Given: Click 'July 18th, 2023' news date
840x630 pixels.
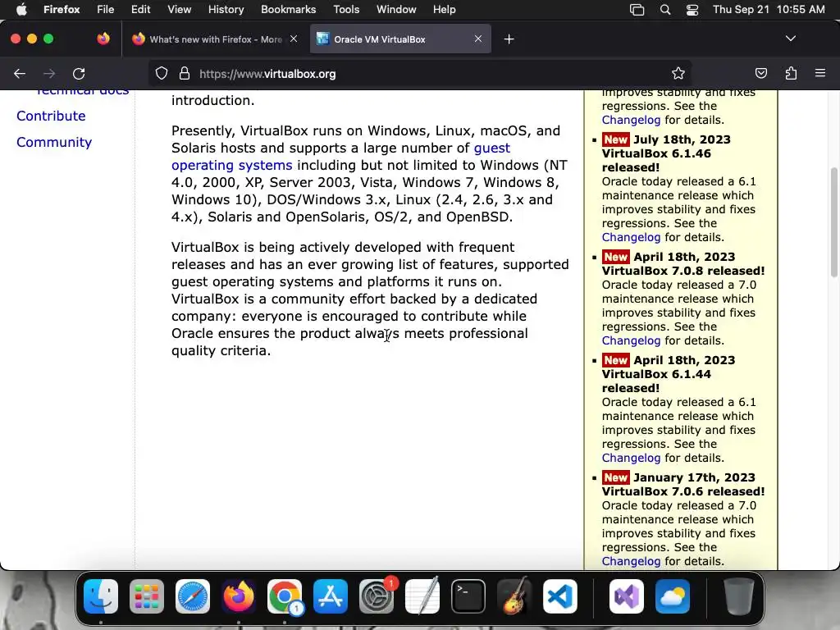Looking at the screenshot, I should [x=682, y=139].
